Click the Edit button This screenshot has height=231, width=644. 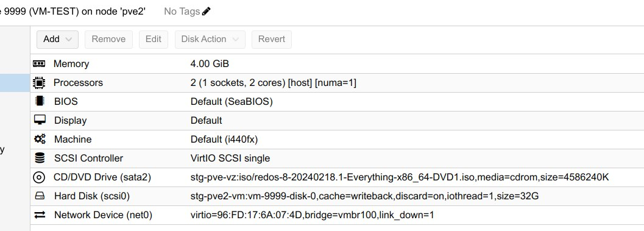(153, 40)
